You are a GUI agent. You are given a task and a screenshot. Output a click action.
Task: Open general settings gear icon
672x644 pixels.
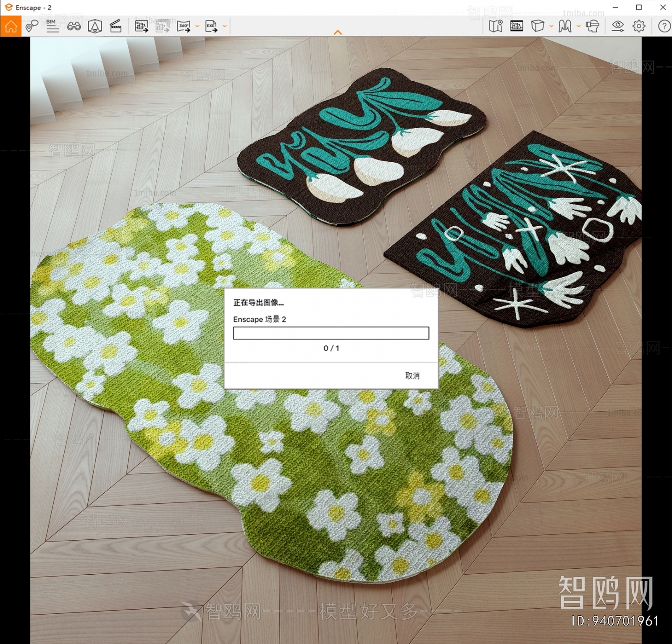(x=639, y=26)
